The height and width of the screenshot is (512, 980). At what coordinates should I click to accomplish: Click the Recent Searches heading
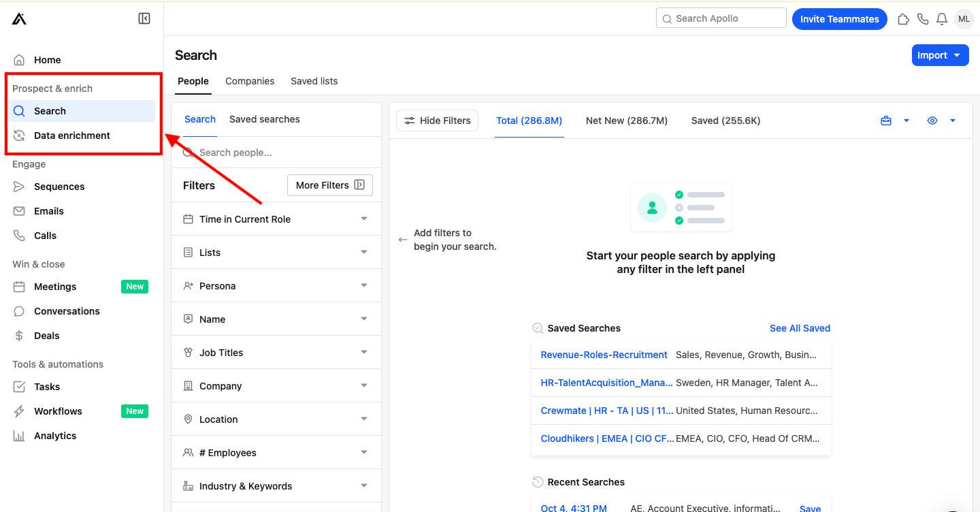[586, 482]
